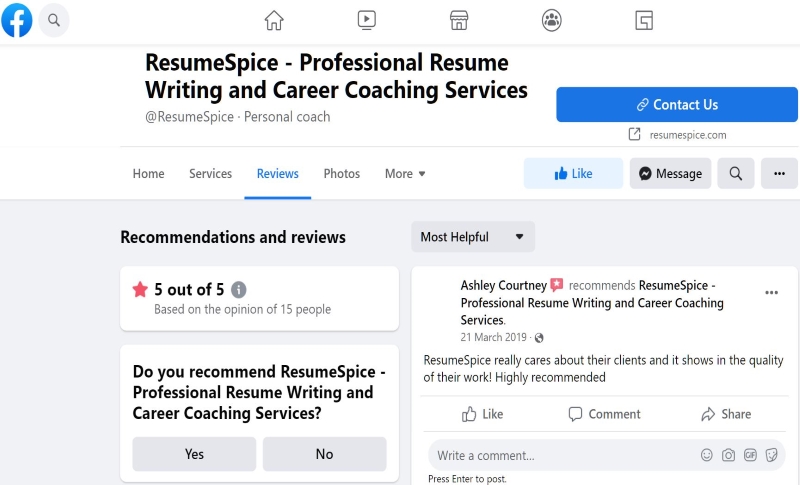Click the 'Recommendations and reviews' heading
The width and height of the screenshot is (800, 485).
(233, 237)
